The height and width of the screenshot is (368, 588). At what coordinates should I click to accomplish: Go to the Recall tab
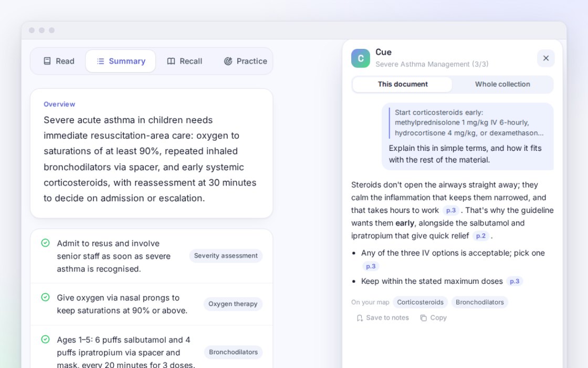(x=184, y=61)
